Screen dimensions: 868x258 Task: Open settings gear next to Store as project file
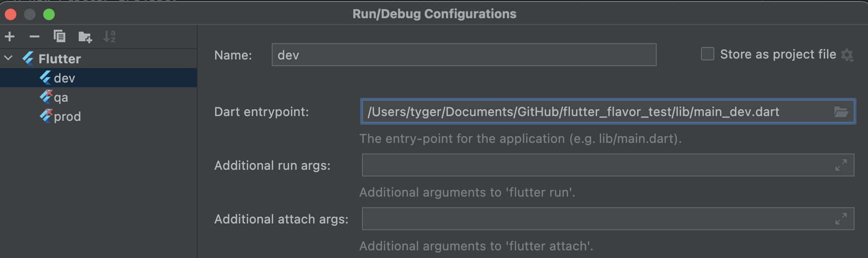(x=847, y=55)
